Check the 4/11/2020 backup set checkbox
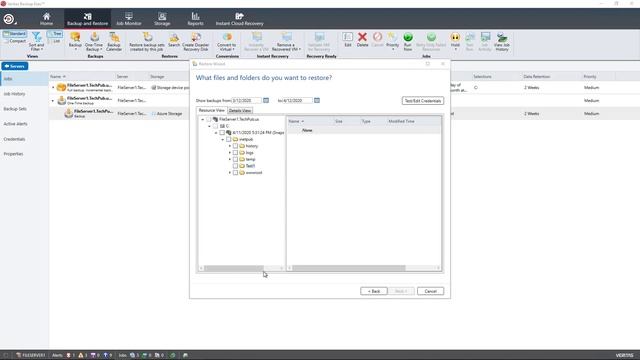This screenshot has width=640, height=360. [222, 133]
